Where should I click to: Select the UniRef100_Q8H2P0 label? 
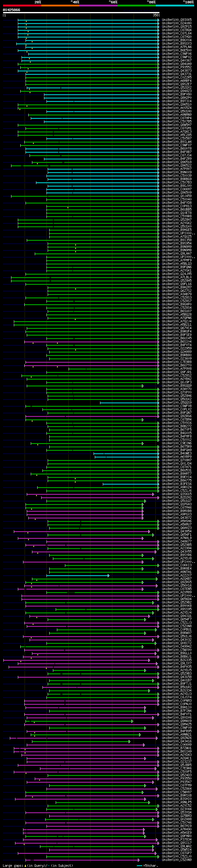177,98
